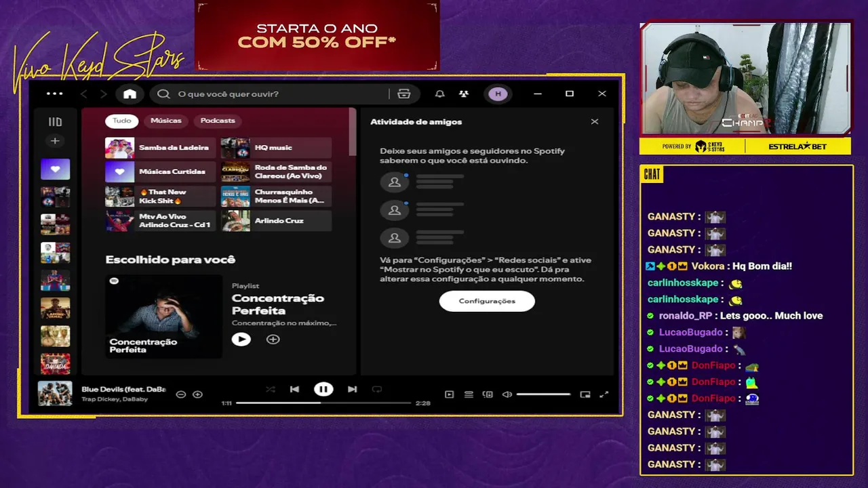Toggle shuffle playback

click(x=271, y=389)
